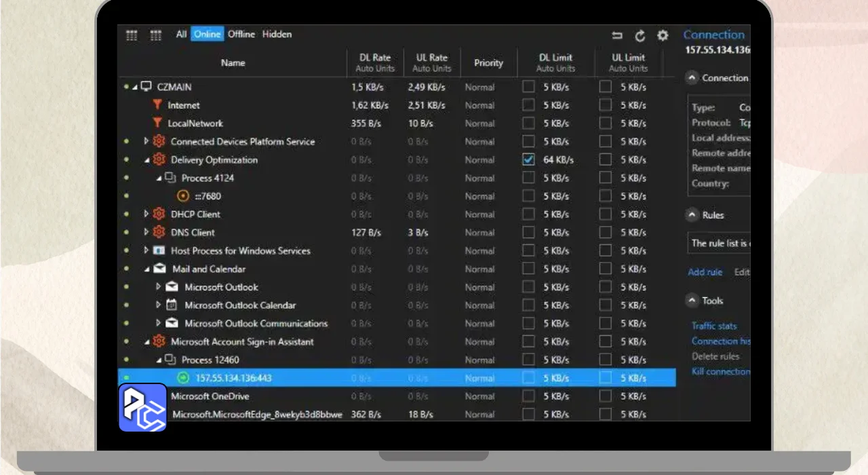
Task: Click the refresh icon in the top toolbar
Action: click(x=640, y=36)
